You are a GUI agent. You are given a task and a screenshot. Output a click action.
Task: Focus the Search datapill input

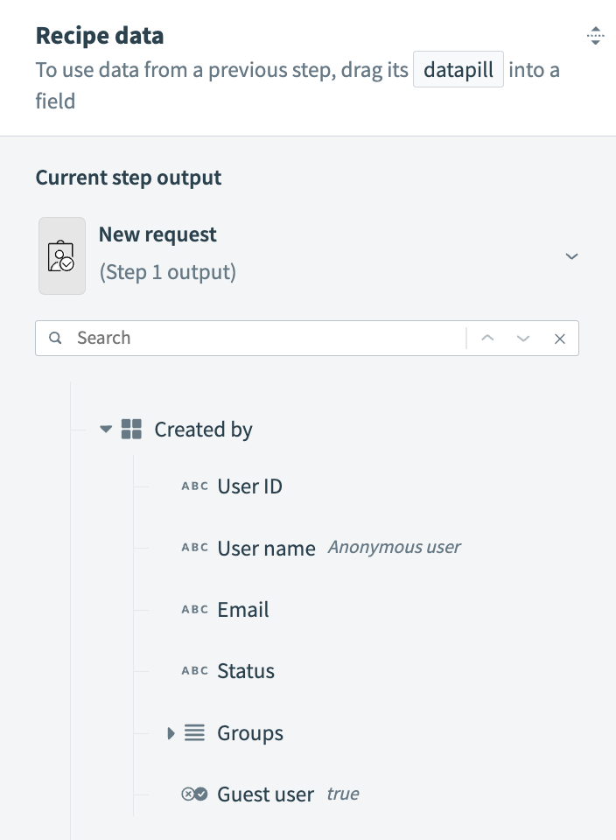click(x=262, y=339)
